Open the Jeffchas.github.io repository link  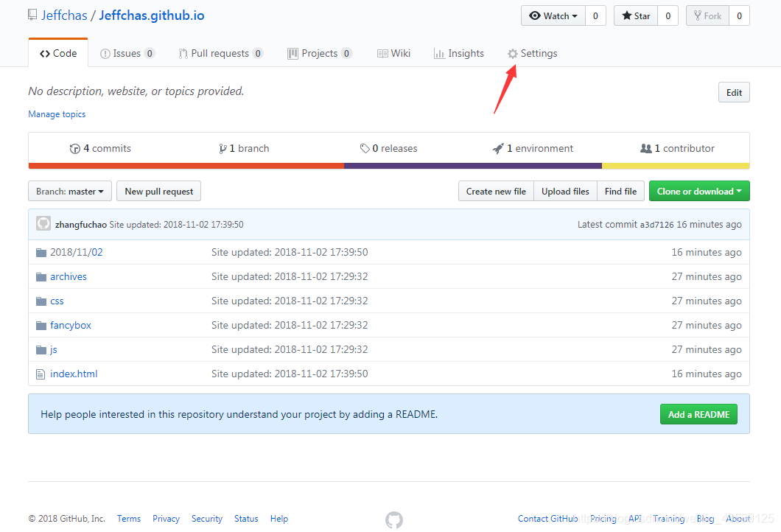point(152,15)
